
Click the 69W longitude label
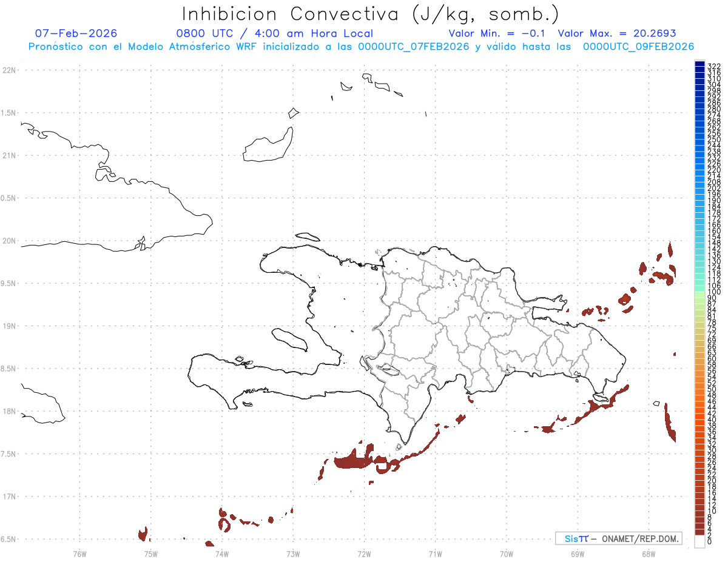(x=577, y=553)
